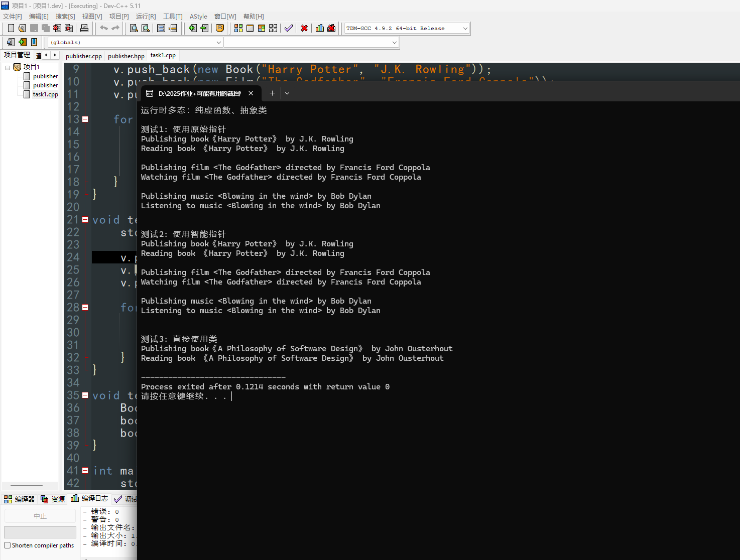Click the green plus add-watch icon
Viewport: 740px width, 560px height.
192,28
